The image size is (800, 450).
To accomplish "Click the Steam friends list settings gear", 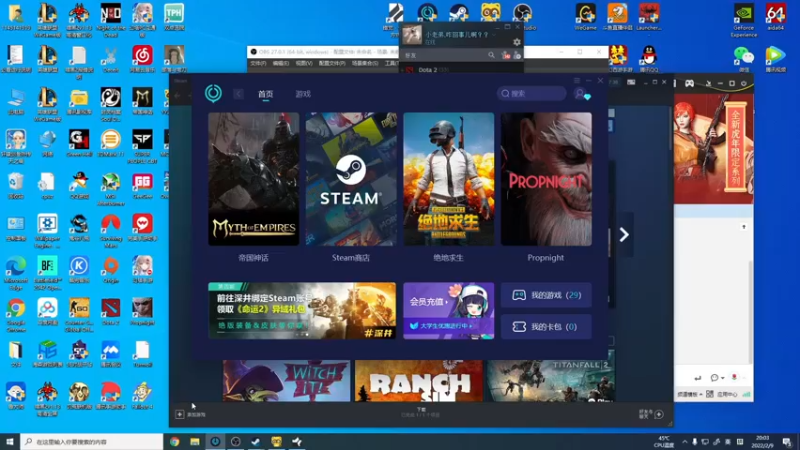I will coord(517,42).
